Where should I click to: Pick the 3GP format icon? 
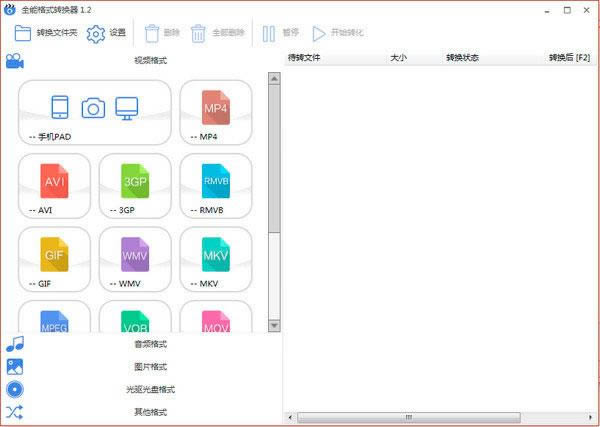pyautogui.click(x=135, y=184)
